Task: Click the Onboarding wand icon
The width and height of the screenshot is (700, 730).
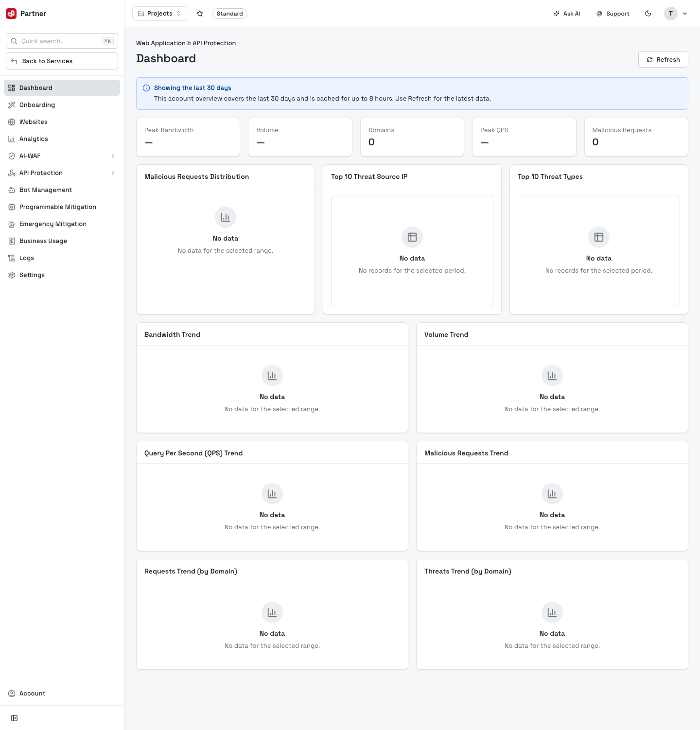Action: [x=12, y=105]
